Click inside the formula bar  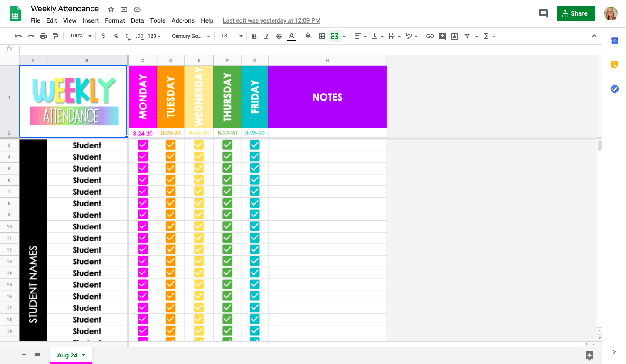point(174,49)
